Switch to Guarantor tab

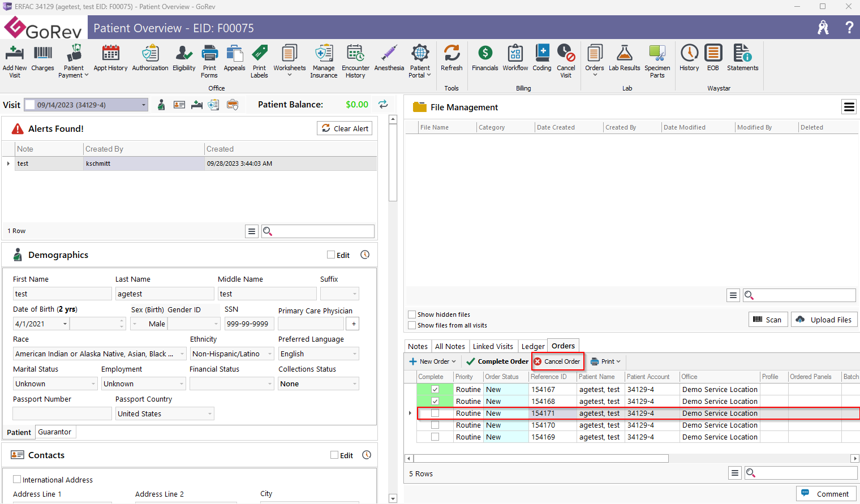(55, 432)
